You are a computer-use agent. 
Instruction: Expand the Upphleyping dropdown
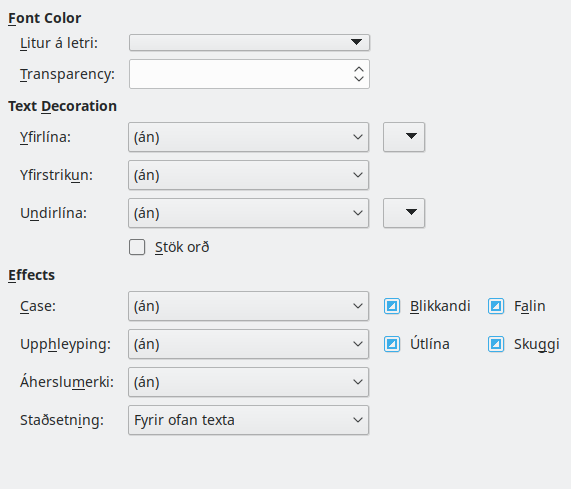click(248, 344)
